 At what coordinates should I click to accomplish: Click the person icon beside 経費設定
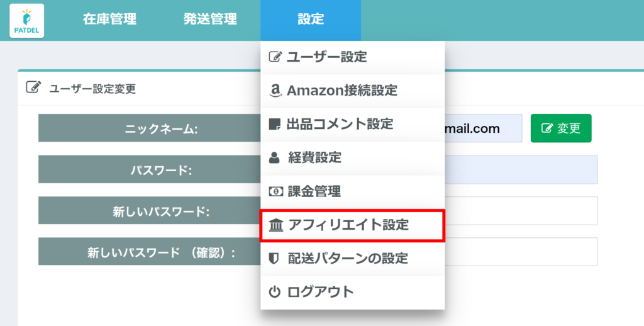(274, 158)
